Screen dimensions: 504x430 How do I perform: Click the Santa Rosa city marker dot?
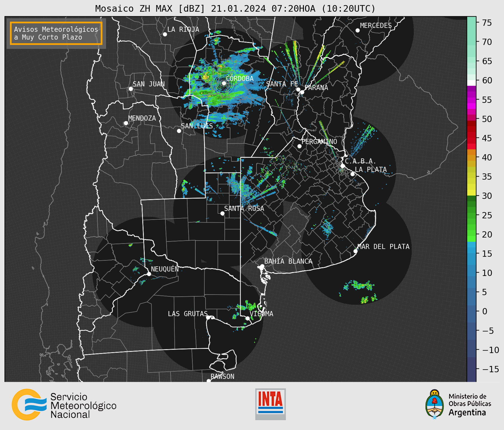click(x=222, y=214)
